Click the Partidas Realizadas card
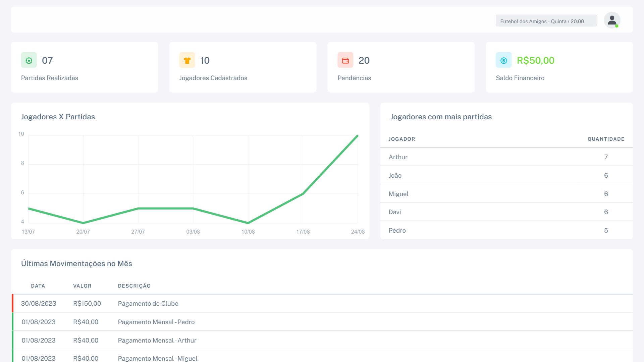Image resolution: width=644 pixels, height=362 pixels. click(85, 67)
